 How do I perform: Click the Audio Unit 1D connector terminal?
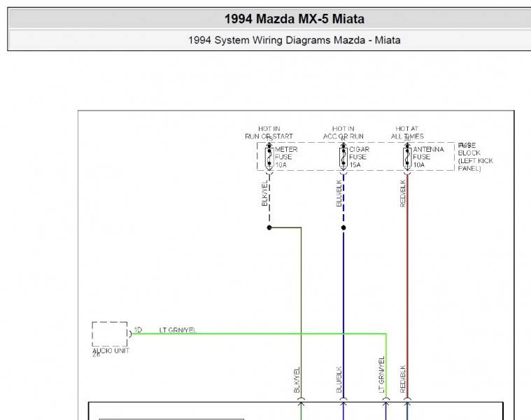point(130,334)
